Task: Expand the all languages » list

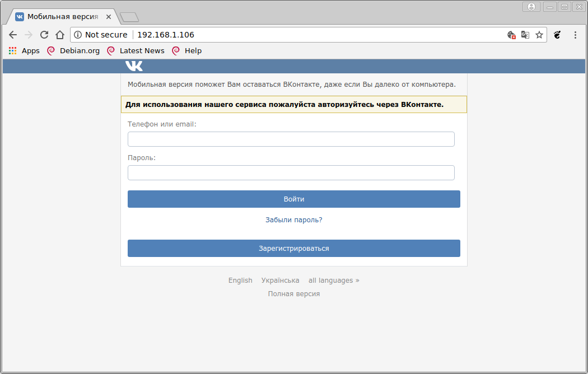Action: (x=334, y=280)
